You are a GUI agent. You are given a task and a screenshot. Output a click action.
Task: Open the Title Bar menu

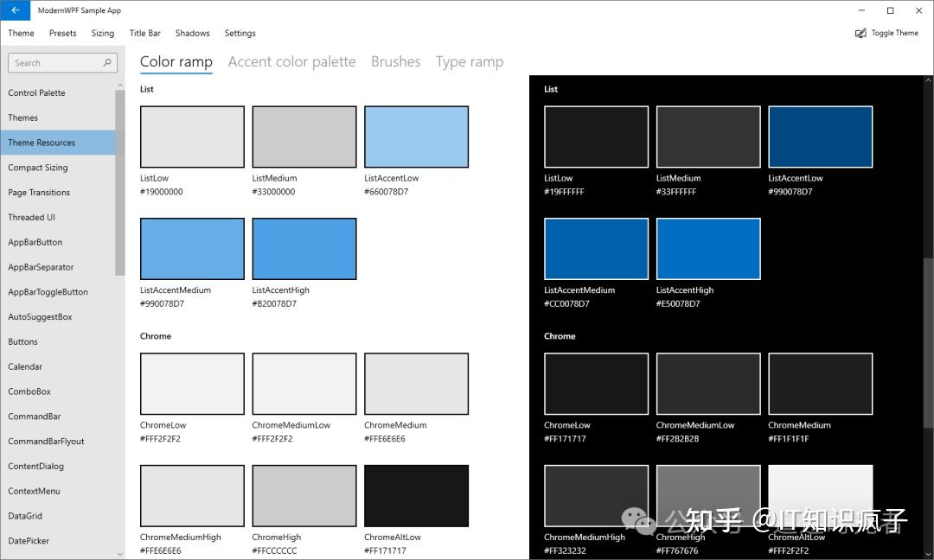(x=144, y=33)
